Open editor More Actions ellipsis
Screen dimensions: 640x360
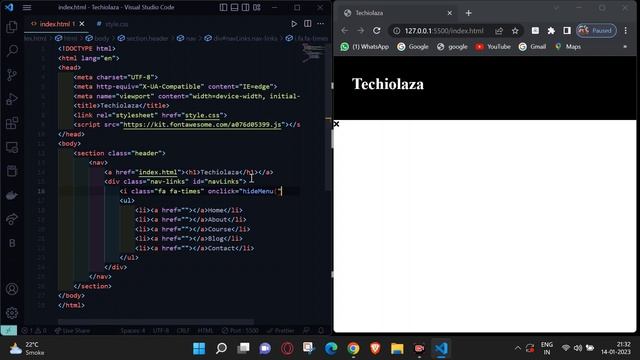(x=320, y=24)
